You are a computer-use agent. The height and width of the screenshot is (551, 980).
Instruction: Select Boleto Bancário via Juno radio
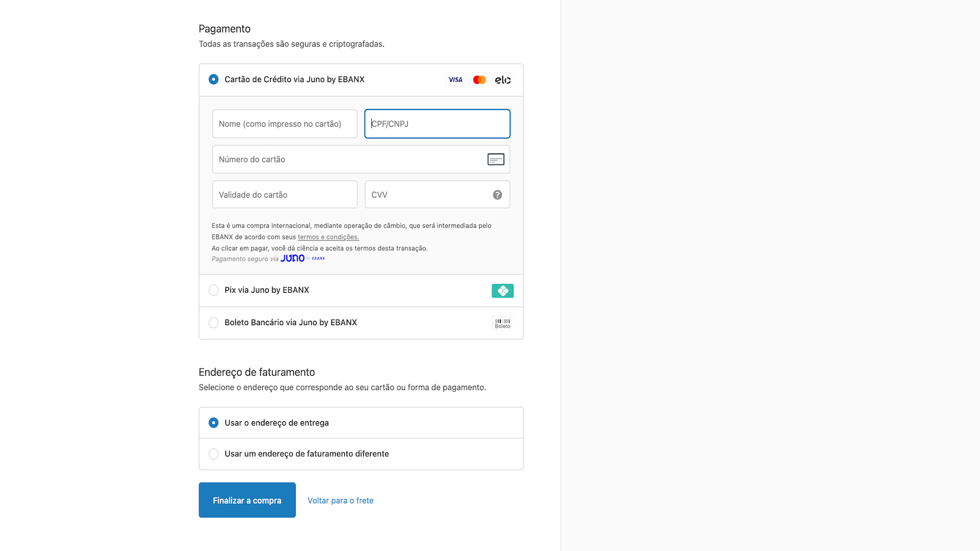214,323
